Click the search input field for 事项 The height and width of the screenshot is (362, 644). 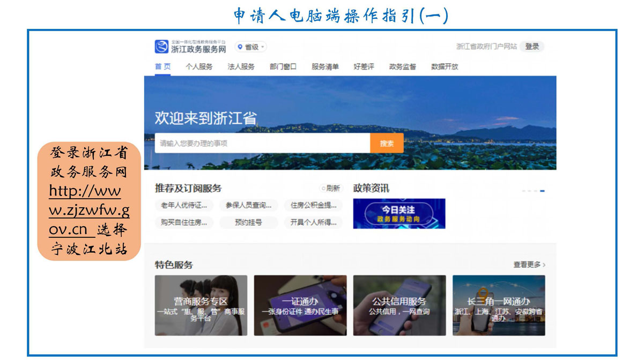pyautogui.click(x=262, y=143)
